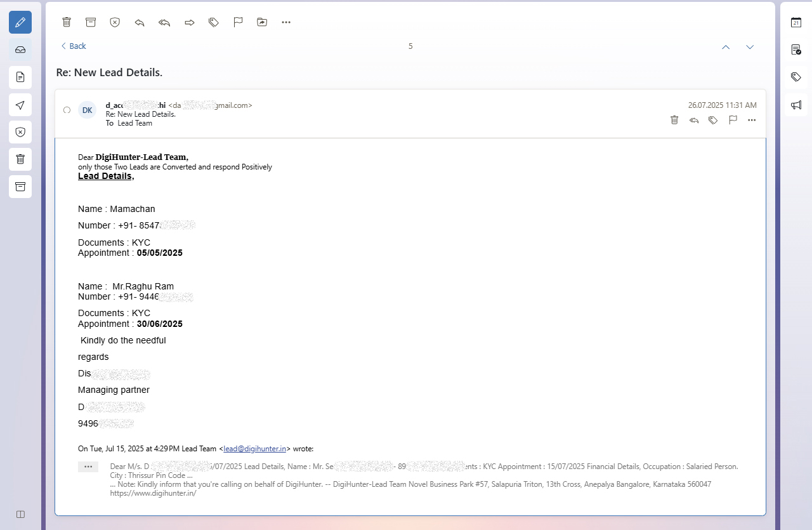Screen dimensions: 812x530
Task: Toggle the sidebar layout panel icon
Action: click(20, 514)
